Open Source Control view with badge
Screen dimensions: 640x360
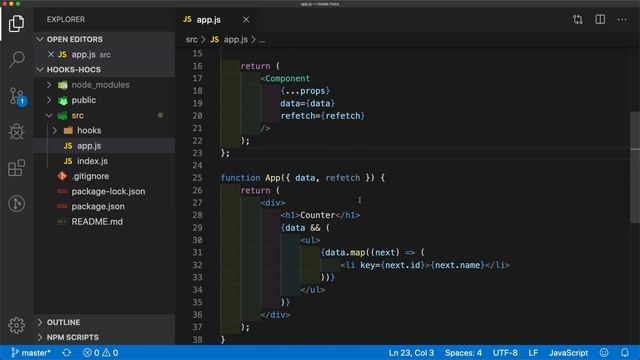click(17, 96)
